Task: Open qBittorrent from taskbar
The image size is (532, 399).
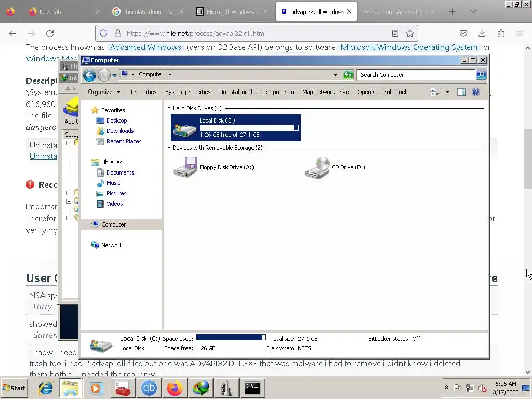Action: (149, 388)
